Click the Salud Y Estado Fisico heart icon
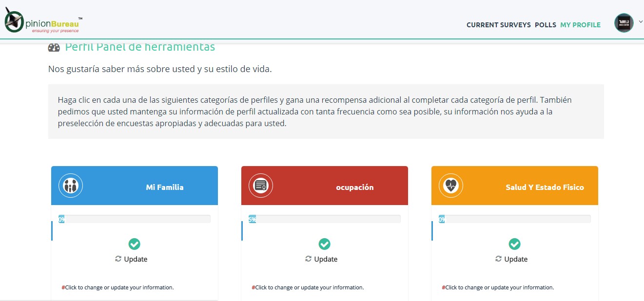This screenshot has height=301, width=644. click(x=451, y=185)
